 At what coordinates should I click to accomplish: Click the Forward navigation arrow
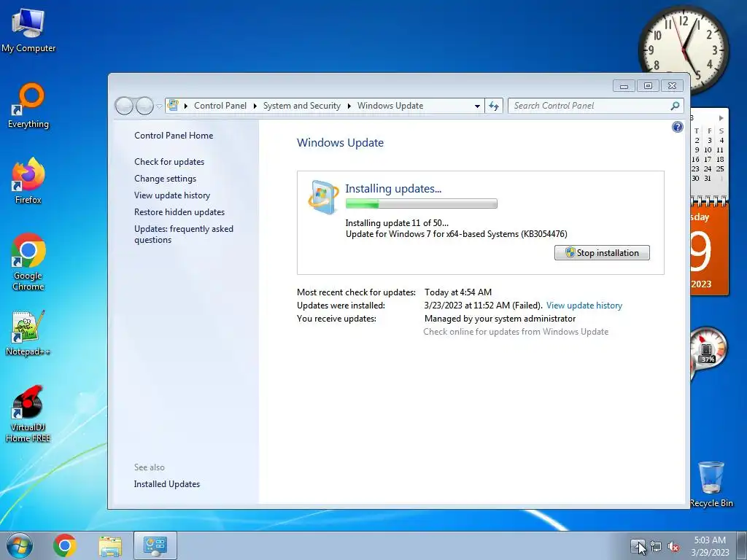coord(144,106)
